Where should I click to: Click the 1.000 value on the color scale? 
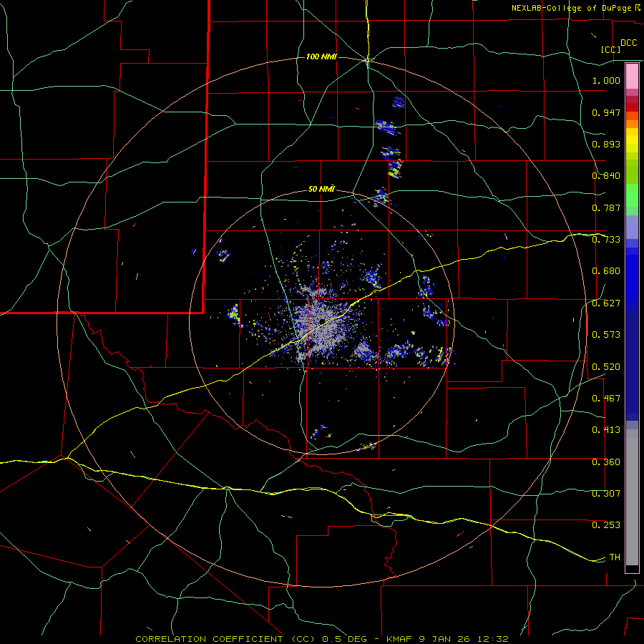[x=606, y=80]
